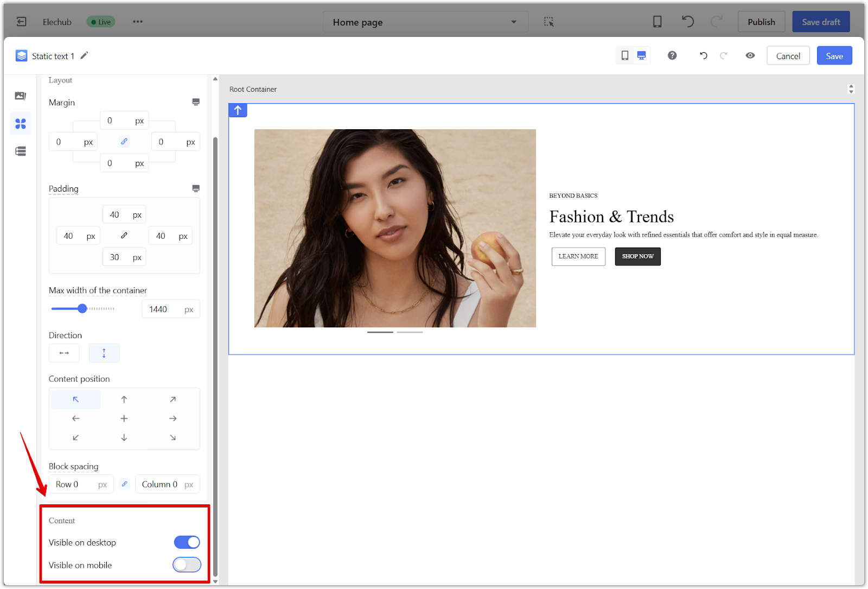Toggle Visible on desktop switch
Image resolution: width=868 pixels, height=589 pixels.
click(x=187, y=542)
